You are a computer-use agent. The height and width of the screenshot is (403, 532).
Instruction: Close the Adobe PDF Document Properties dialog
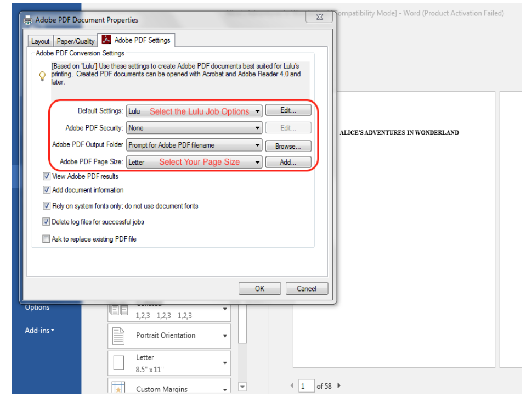(319, 16)
